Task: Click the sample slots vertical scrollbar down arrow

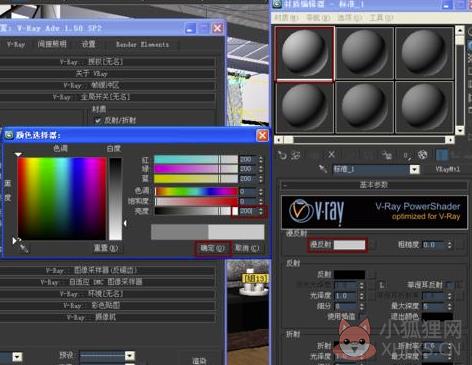Action: point(460,130)
